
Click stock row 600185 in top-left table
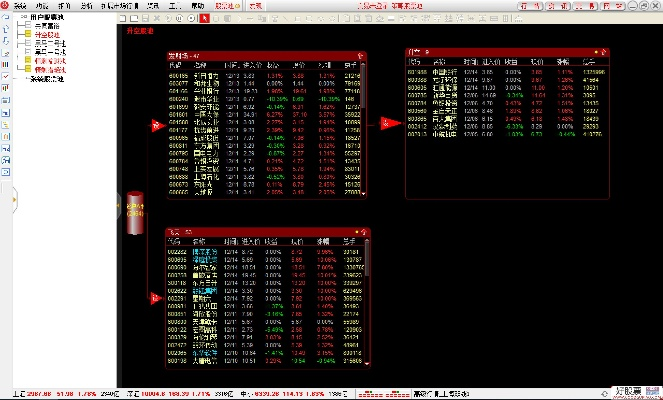click(x=178, y=75)
